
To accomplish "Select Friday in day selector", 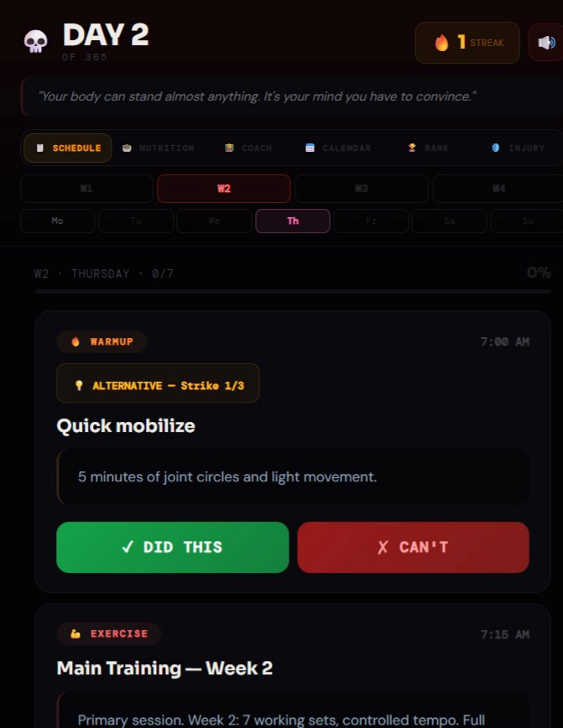I will (371, 221).
